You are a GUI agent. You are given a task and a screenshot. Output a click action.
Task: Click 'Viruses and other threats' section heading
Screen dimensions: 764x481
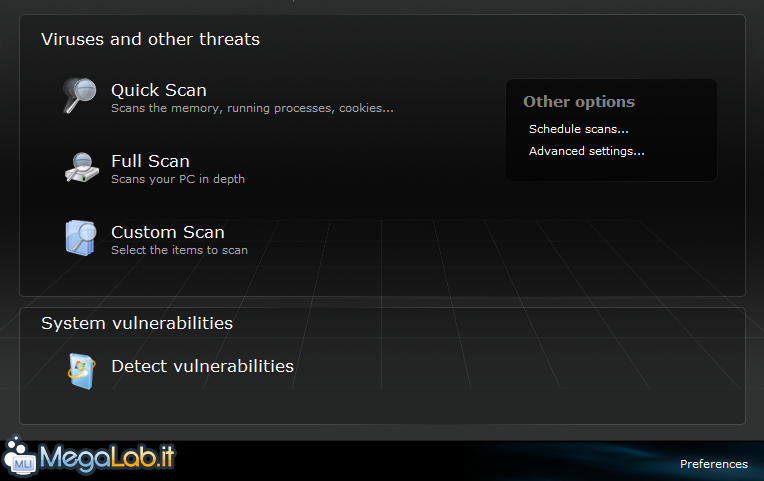[150, 39]
